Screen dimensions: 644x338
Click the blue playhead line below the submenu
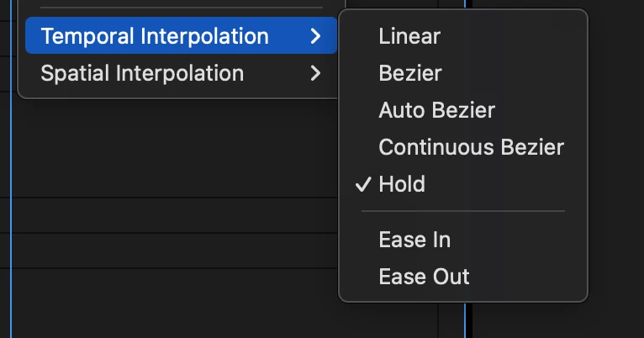point(464,320)
